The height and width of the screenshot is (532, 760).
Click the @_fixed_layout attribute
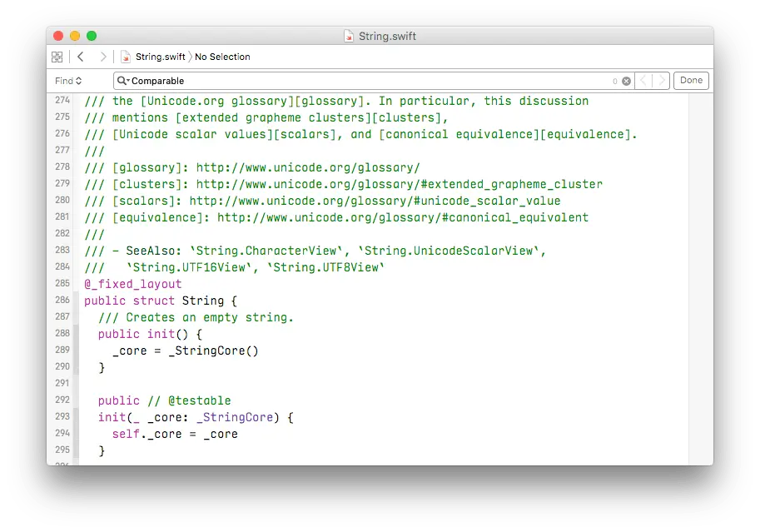coord(133,284)
